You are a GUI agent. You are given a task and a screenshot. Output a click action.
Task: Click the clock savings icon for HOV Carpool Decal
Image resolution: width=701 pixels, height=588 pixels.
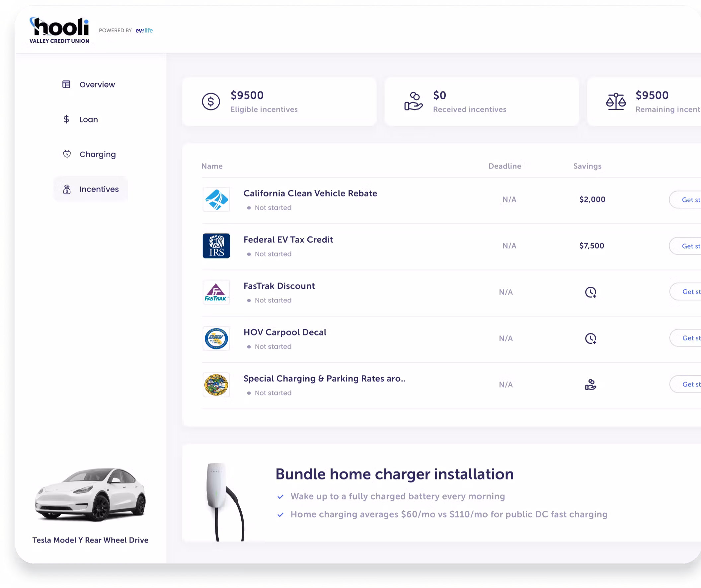point(590,338)
